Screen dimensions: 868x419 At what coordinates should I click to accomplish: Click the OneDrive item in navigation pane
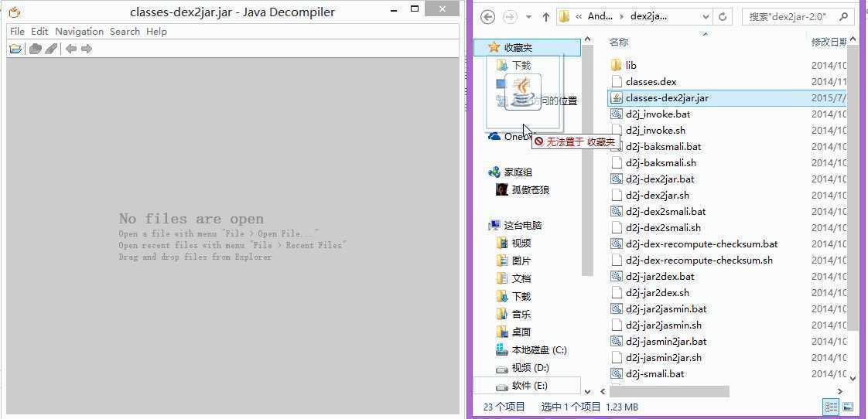(x=511, y=136)
